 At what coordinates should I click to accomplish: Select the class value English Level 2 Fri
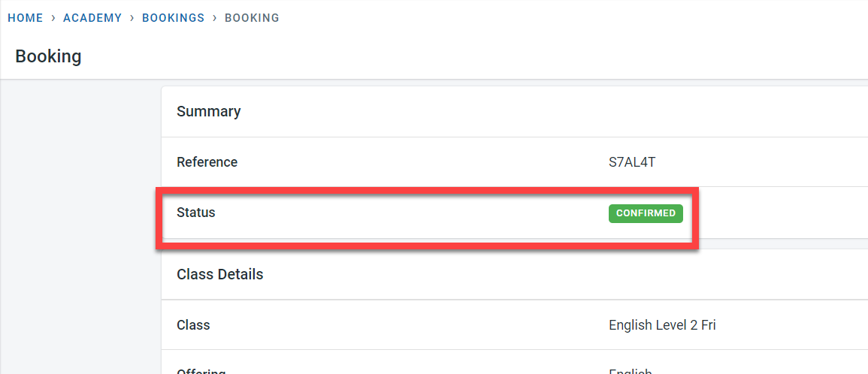point(662,325)
